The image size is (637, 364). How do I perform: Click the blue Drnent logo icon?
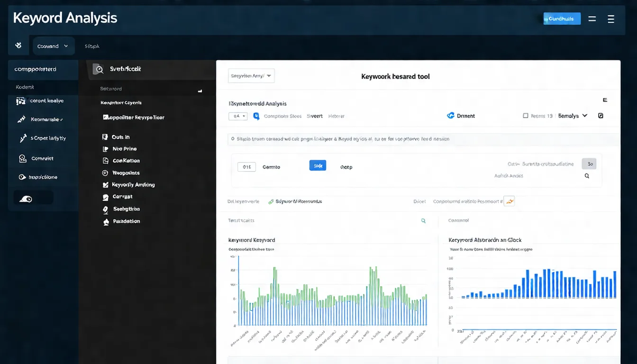[451, 116]
